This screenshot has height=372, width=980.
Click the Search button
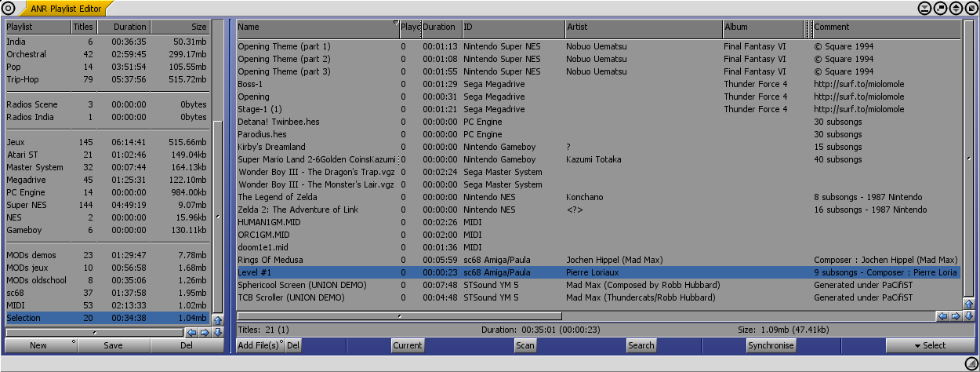pos(641,345)
